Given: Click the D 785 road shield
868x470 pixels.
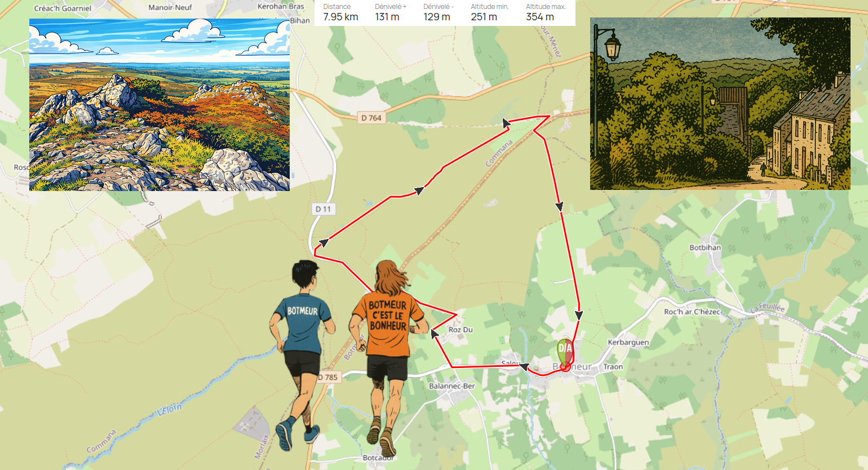Looking at the screenshot, I should (327, 378).
